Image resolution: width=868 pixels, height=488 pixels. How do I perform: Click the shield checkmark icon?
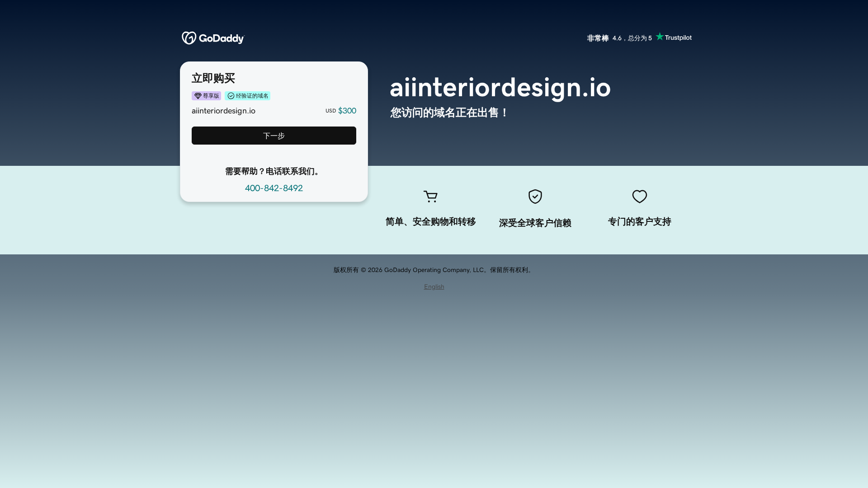pos(535,197)
